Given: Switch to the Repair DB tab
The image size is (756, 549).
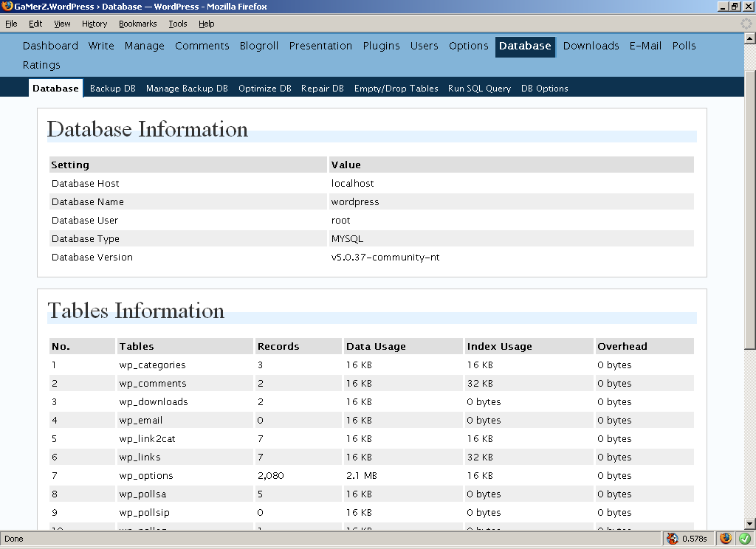Looking at the screenshot, I should tap(323, 89).
